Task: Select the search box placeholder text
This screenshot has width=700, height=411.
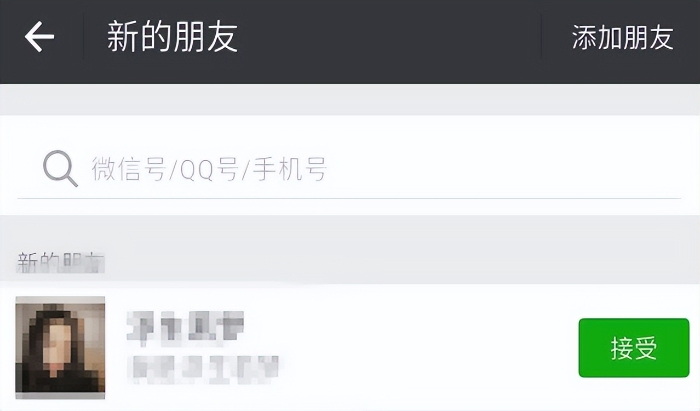Action: 209,169
